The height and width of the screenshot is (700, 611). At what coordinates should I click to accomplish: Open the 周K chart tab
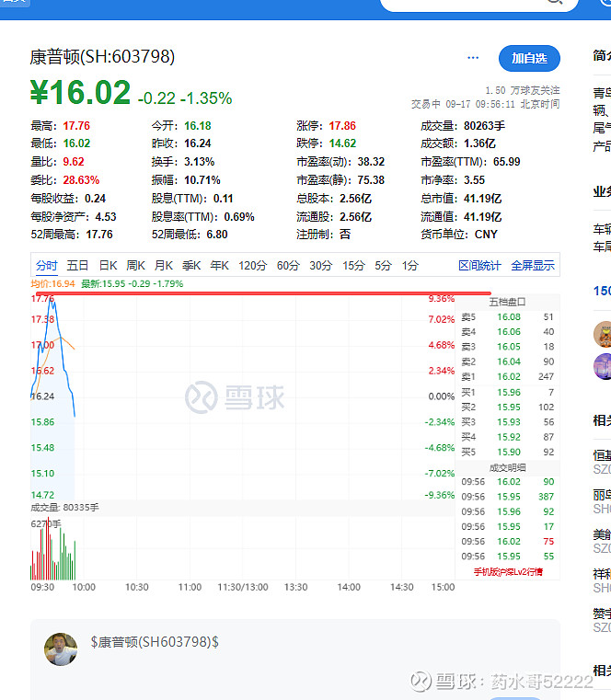pos(136,266)
